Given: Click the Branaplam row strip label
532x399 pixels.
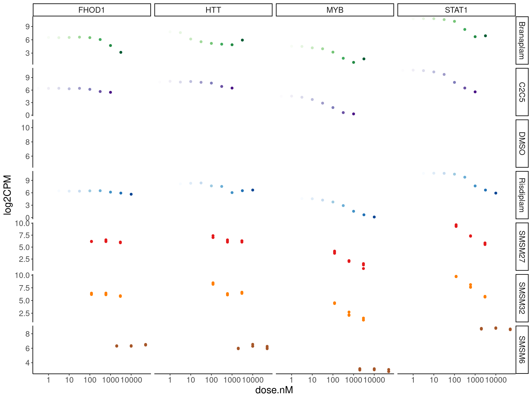Looking at the screenshot, I should [522, 40].
